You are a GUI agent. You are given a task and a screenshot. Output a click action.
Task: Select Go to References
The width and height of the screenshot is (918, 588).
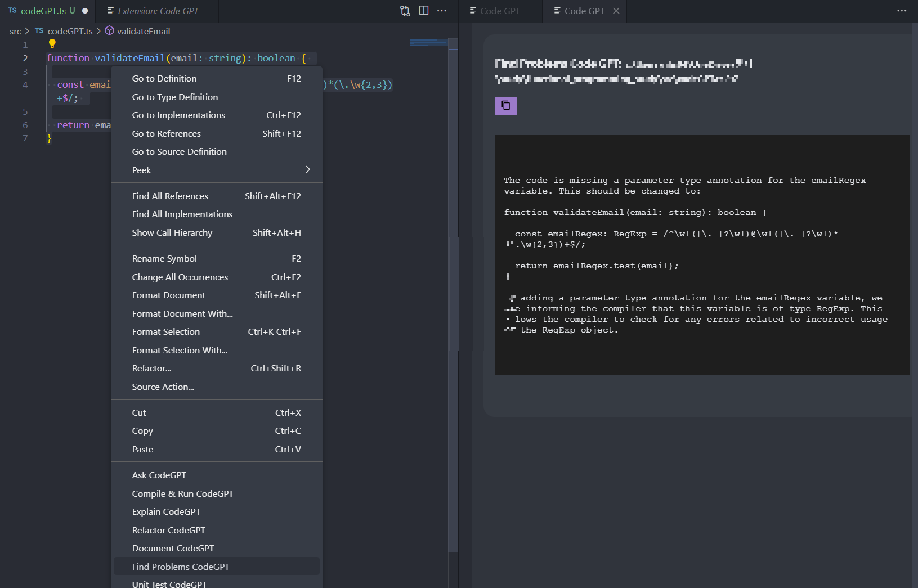217,134
